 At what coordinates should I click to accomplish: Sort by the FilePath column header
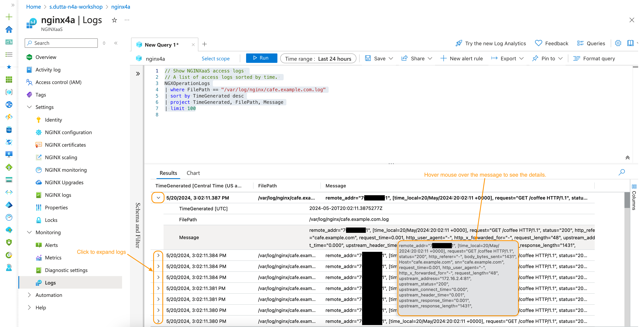[267, 186]
